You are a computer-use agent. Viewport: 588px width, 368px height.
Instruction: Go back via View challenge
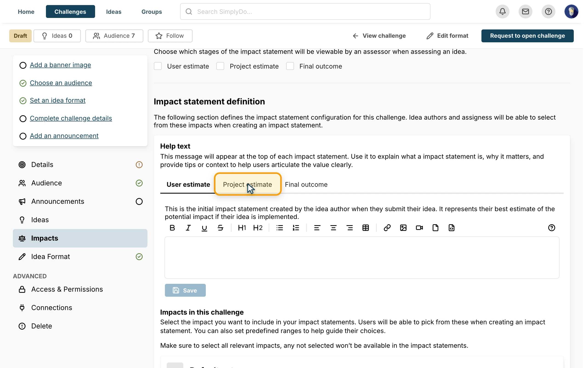379,36
